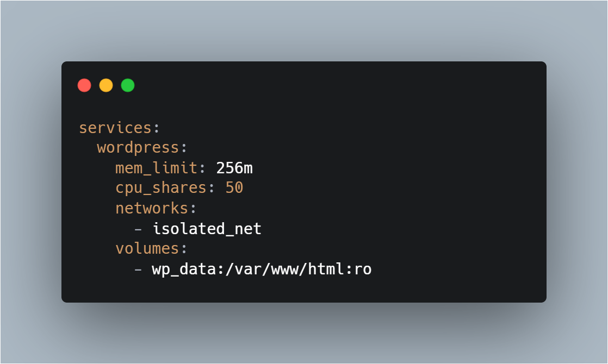
Task: Click the 'networks' key
Action: tap(152, 208)
